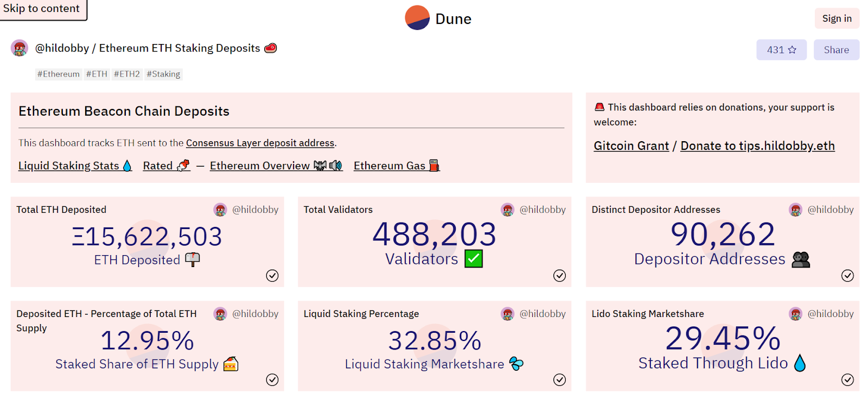Screen dimensions: 868x399
Task: Click Ethereum Beacon Chain Deposits heading
Action: 124,111
